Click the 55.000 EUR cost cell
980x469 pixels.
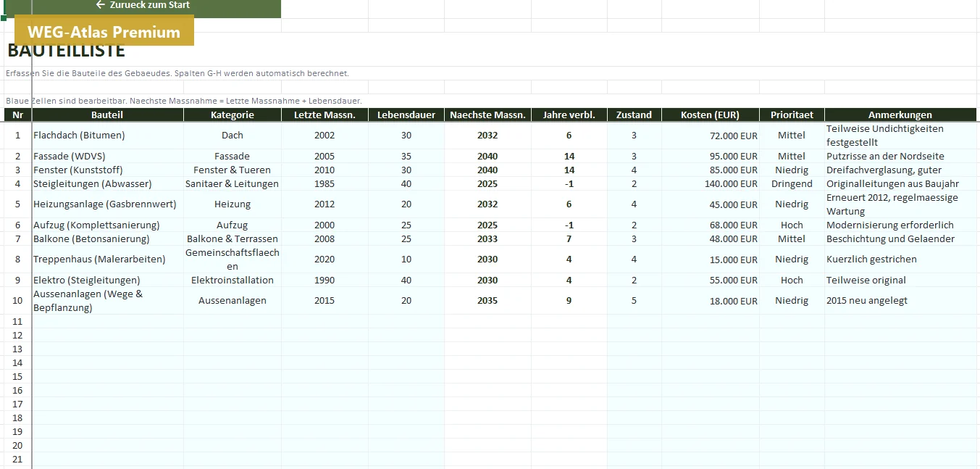point(711,280)
